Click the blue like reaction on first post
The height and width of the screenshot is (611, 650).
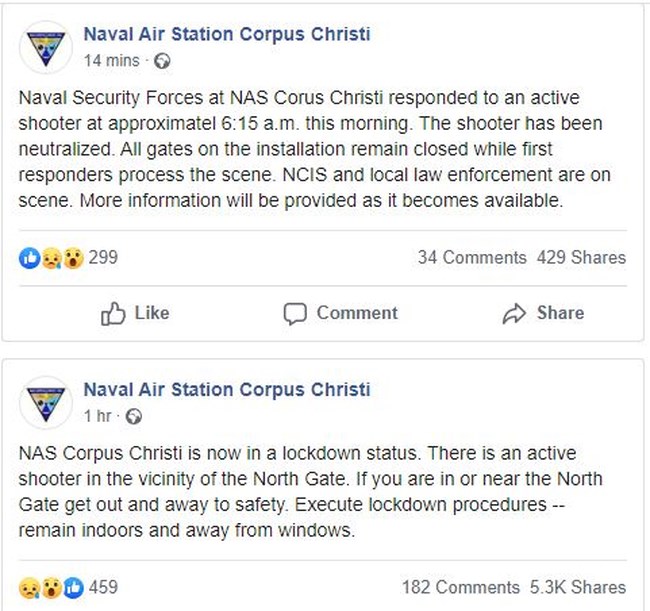pos(29,258)
